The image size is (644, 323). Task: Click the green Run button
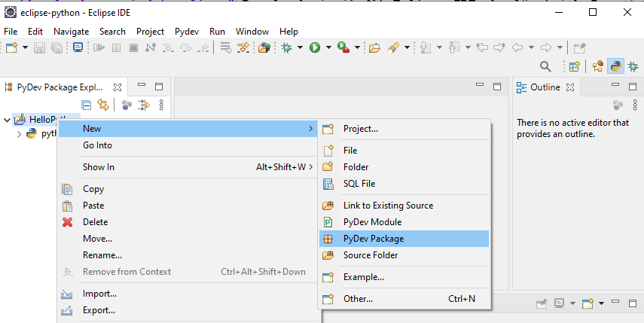315,47
